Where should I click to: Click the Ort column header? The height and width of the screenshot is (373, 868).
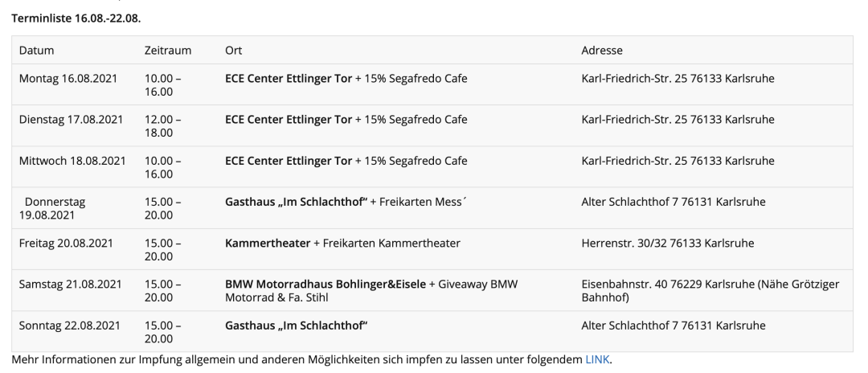(x=234, y=51)
